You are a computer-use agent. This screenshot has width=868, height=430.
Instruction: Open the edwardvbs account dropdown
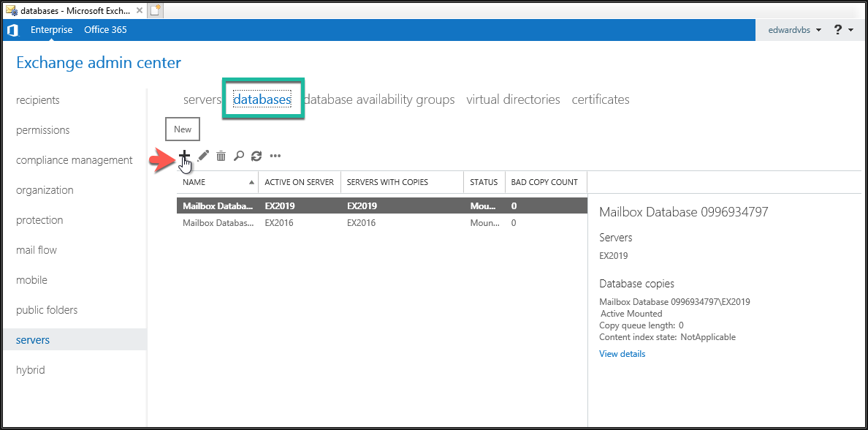(x=794, y=30)
